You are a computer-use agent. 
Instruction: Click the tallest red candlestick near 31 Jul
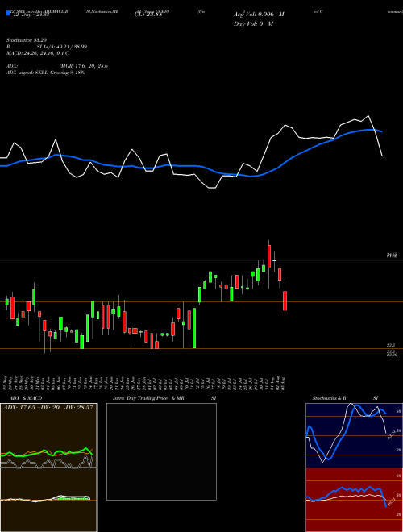[269, 256]
